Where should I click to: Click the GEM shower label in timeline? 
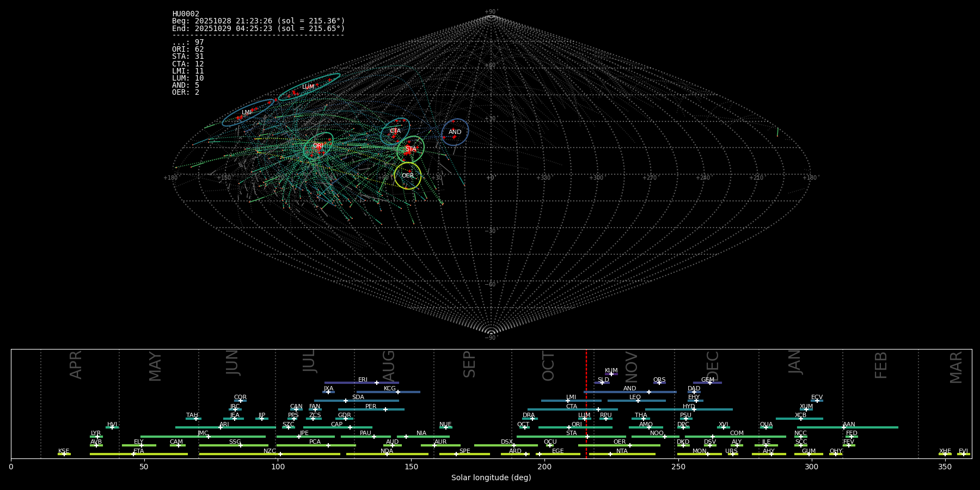[x=708, y=380]
